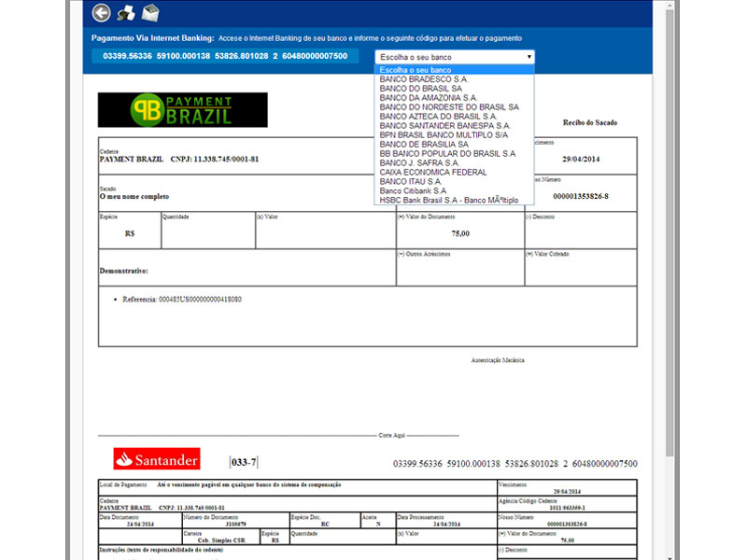
Task: Click the printer icon
Action: [126, 13]
